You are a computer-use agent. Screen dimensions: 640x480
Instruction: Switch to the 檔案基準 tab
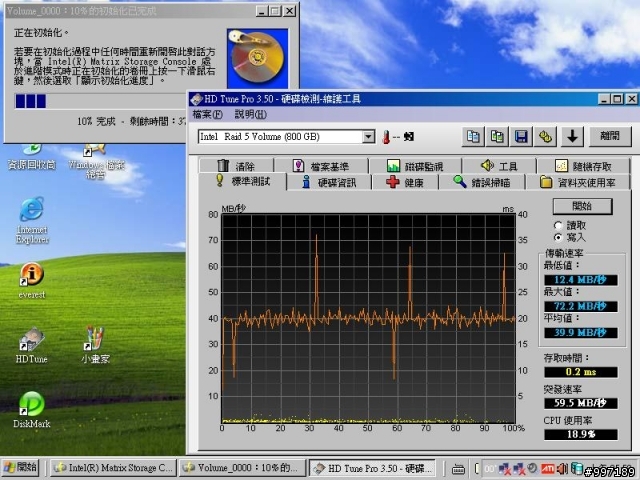321,166
